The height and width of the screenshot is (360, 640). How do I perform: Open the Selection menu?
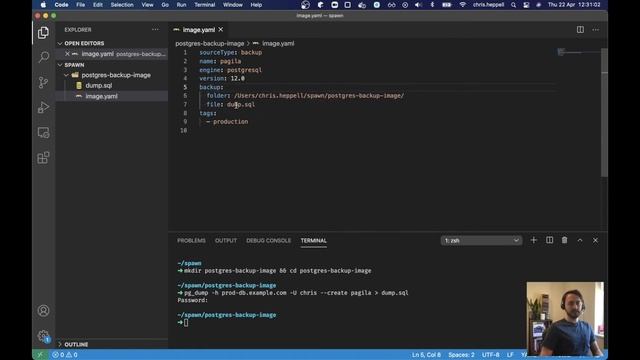[x=122, y=5]
